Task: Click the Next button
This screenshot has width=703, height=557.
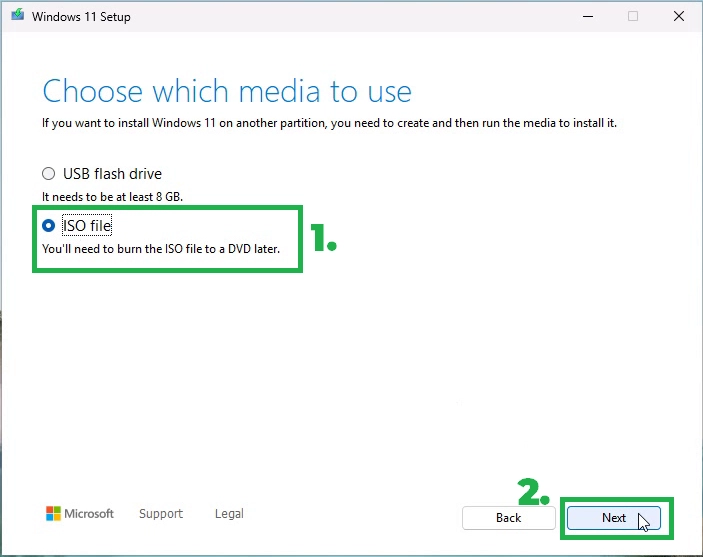Action: pyautogui.click(x=613, y=518)
